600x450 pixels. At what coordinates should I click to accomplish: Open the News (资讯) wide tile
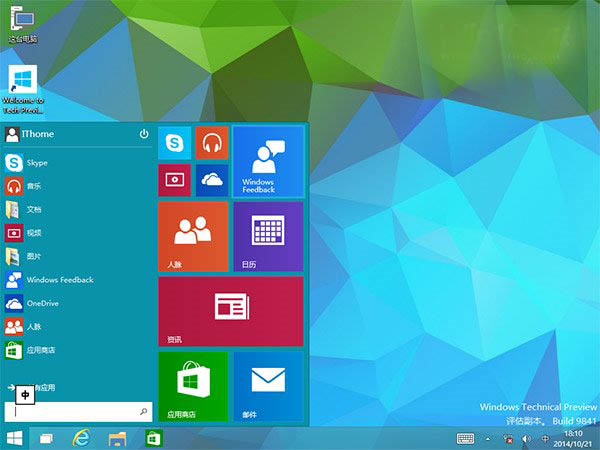pyautogui.click(x=230, y=311)
